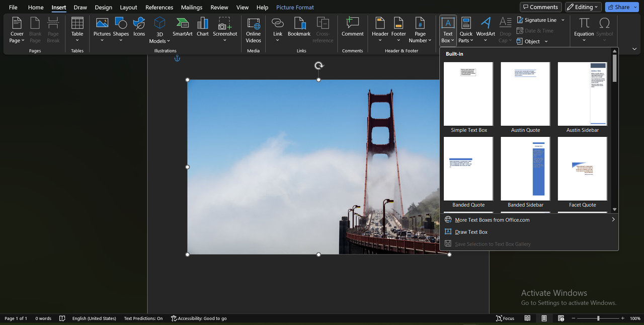This screenshot has height=325, width=644.
Task: Open the Footer options
Action: [x=398, y=30]
